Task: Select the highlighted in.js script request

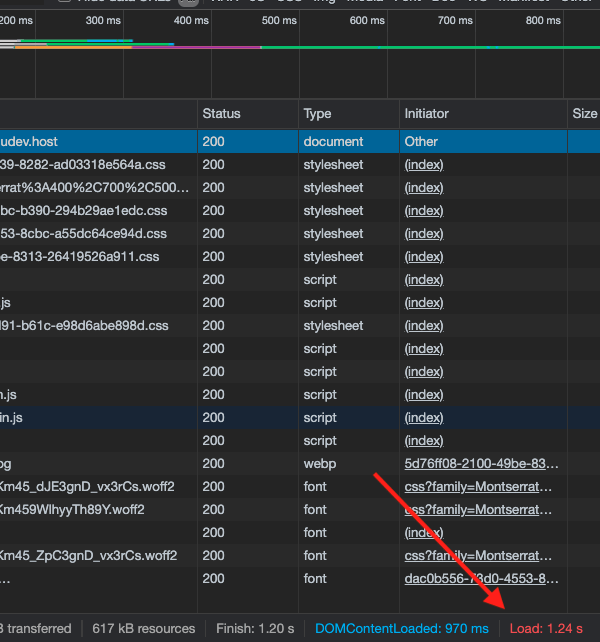Action: pyautogui.click(x=300, y=418)
